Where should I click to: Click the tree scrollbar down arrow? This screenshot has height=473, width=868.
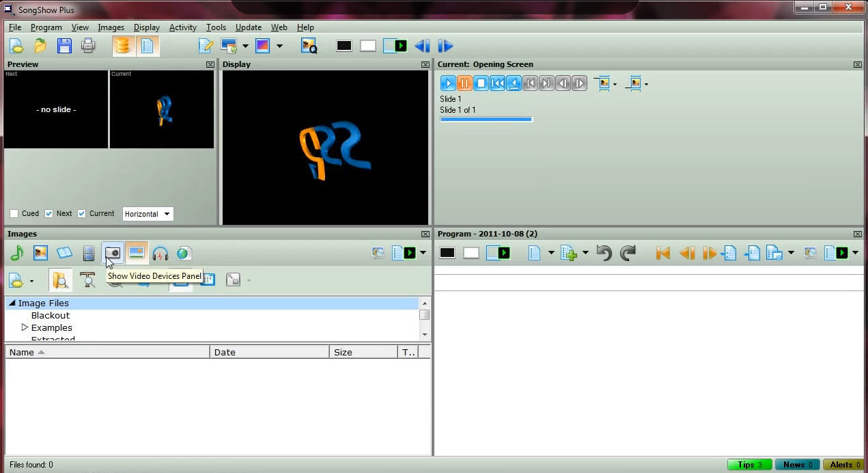(425, 334)
